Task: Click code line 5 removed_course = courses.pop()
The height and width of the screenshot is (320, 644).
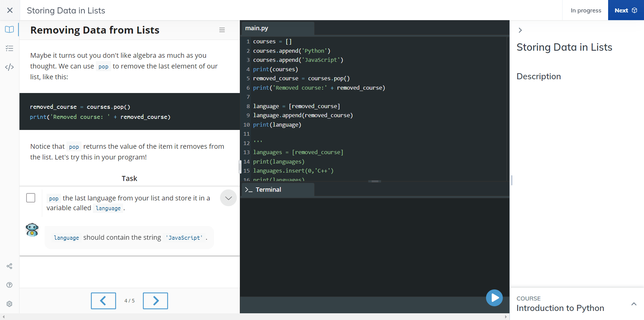Action: 302,78
